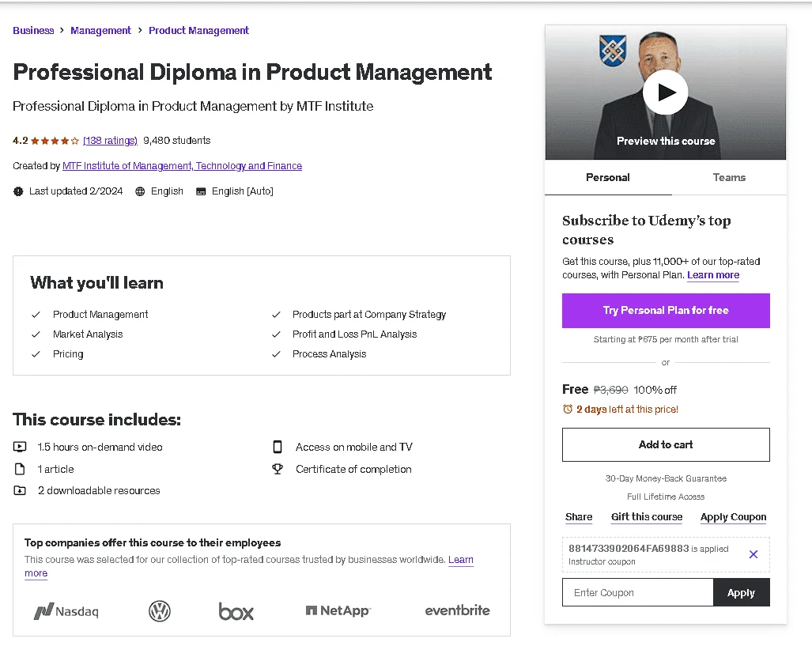Click the '1 article' text
This screenshot has height=646, width=812.
55,469
